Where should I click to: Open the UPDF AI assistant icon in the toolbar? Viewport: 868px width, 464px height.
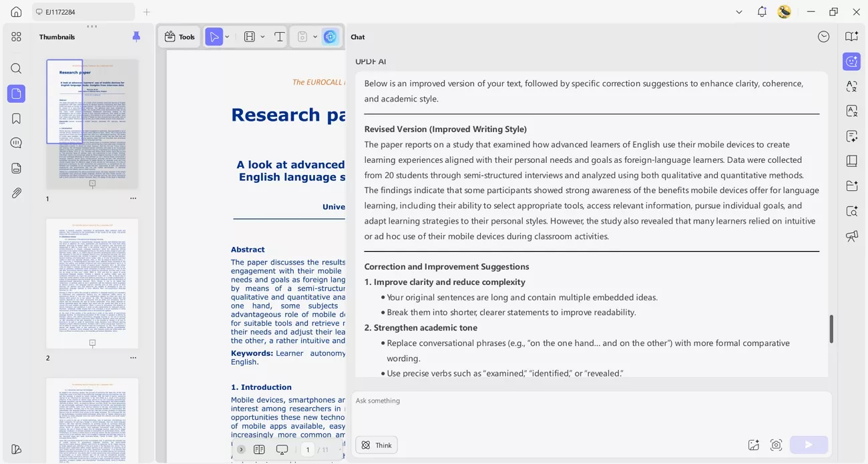[x=331, y=37]
